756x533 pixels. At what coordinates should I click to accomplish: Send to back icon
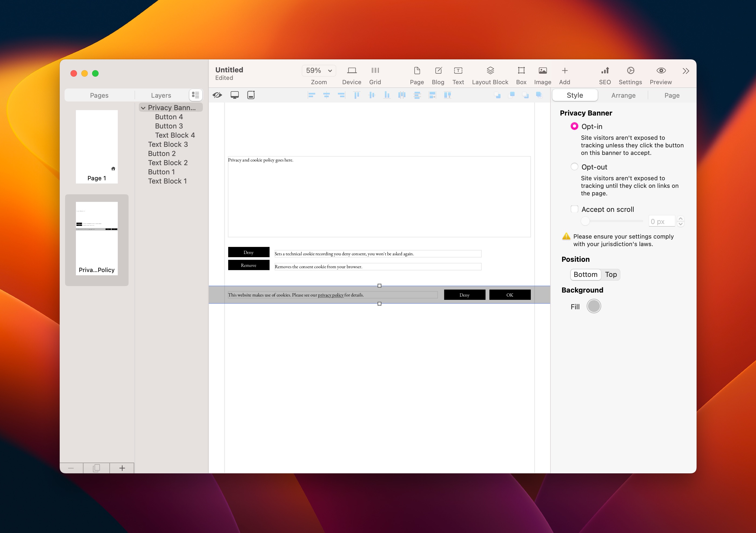point(497,95)
